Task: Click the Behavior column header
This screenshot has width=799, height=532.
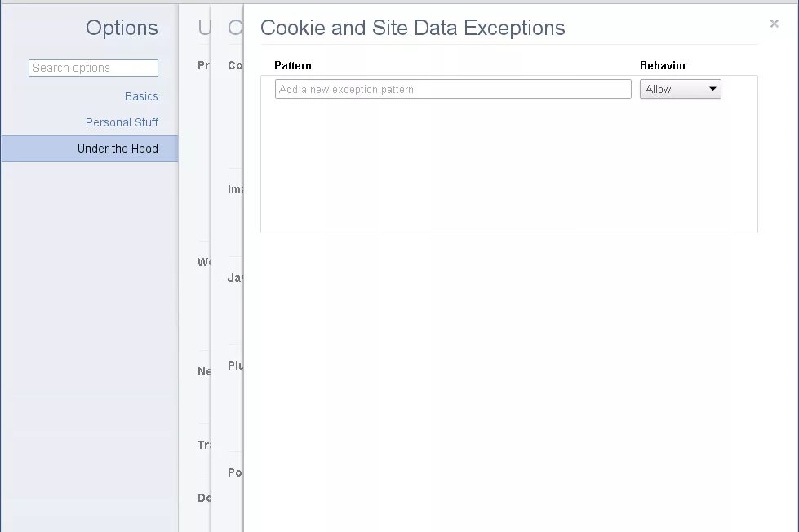Action: [663, 66]
